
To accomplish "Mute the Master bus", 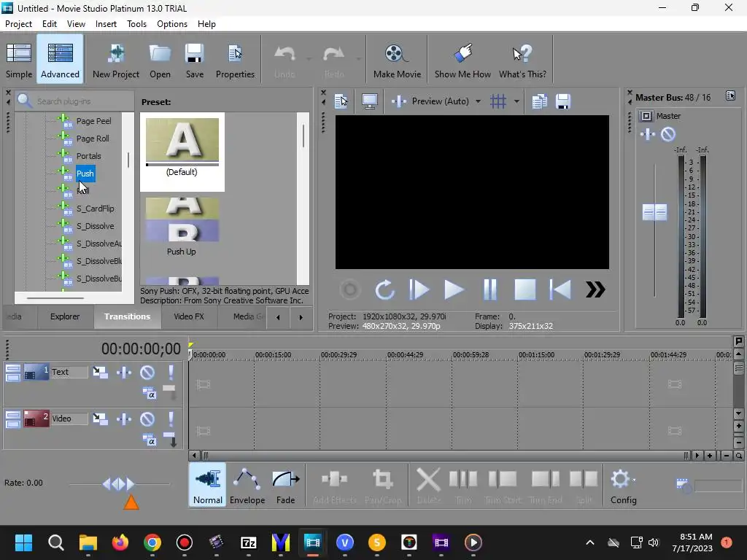I will 668,134.
